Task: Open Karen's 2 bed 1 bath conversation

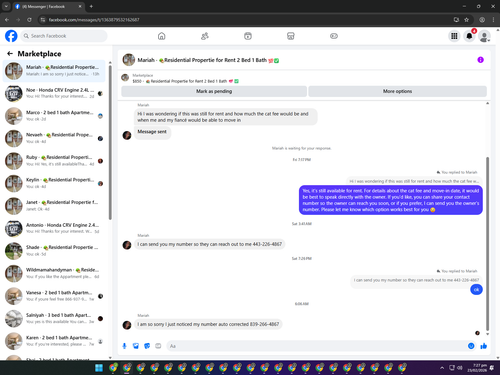Action: coord(54,341)
